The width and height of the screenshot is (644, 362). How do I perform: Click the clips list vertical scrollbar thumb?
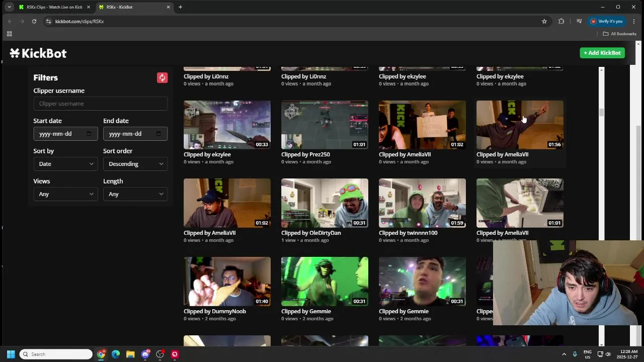pos(601,112)
